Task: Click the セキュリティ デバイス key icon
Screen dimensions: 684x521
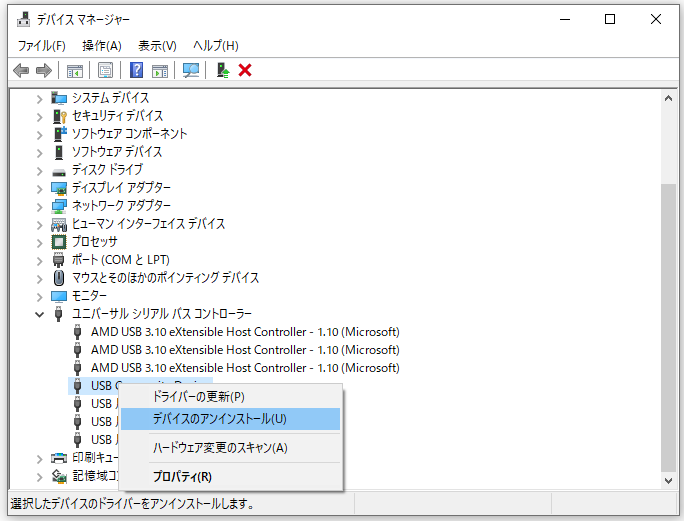Action: pyautogui.click(x=59, y=116)
